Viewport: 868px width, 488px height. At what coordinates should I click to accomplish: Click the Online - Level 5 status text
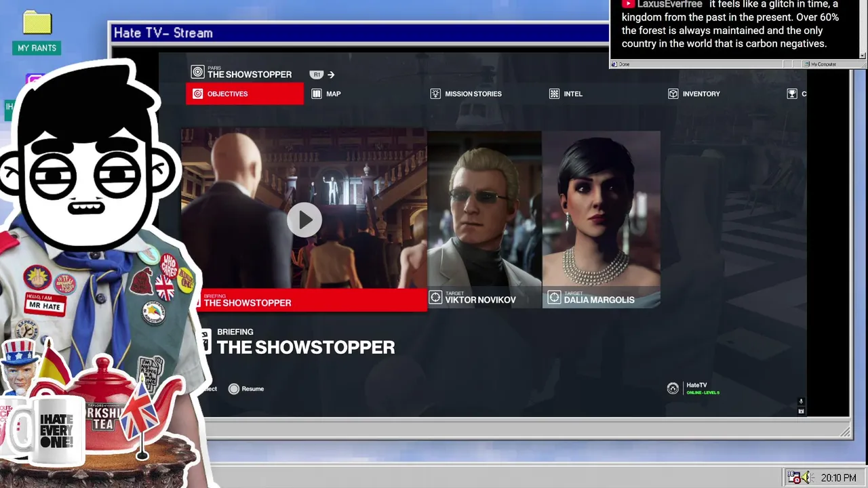pyautogui.click(x=703, y=392)
